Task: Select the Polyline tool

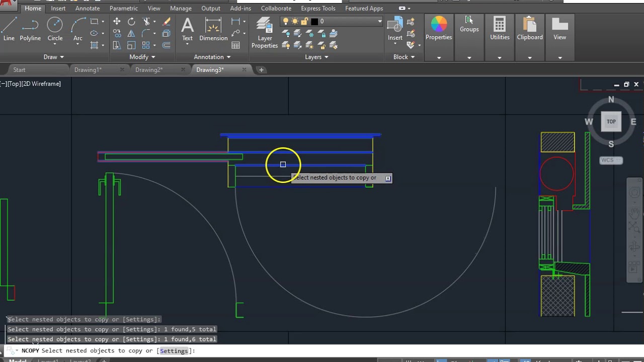Action: click(x=30, y=29)
